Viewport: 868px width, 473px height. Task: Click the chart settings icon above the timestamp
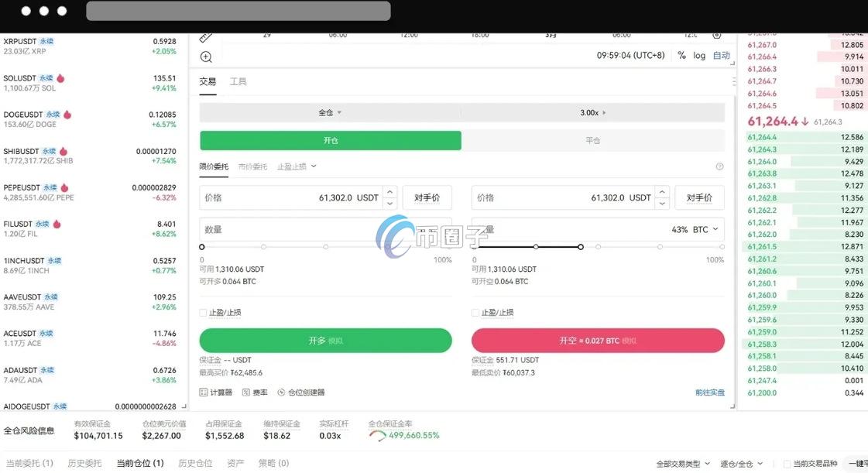(717, 34)
